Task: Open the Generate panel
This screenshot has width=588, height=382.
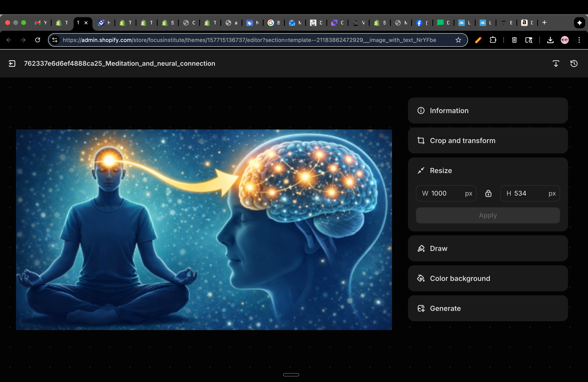Action: (x=488, y=308)
